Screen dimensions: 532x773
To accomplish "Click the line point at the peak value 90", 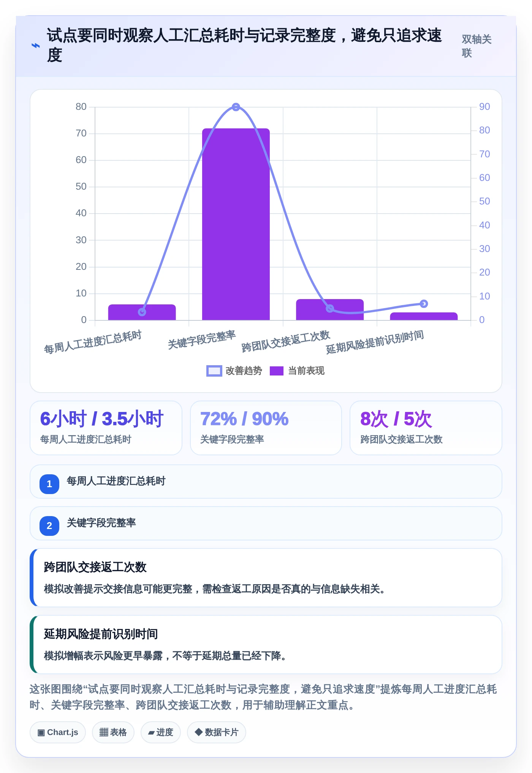I will [236, 107].
